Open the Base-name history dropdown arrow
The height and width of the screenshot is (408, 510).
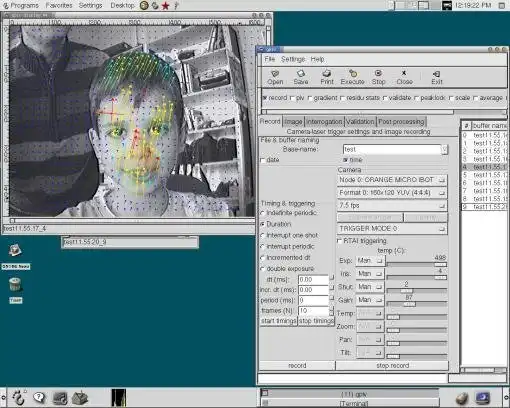[x=444, y=149]
